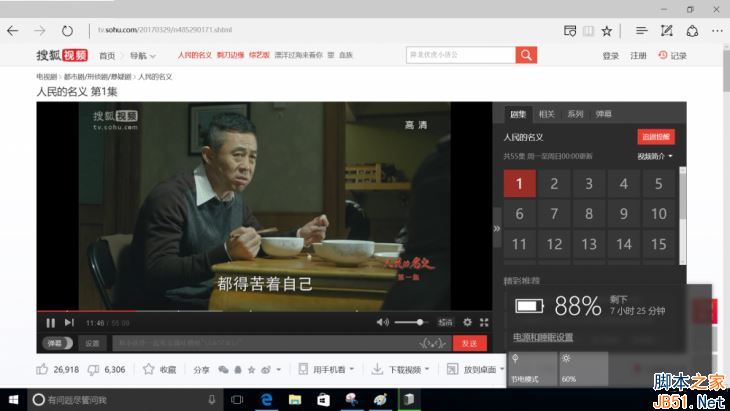Toggle the 弹幕 danmaku switch
The width and height of the screenshot is (730, 411).
point(58,343)
